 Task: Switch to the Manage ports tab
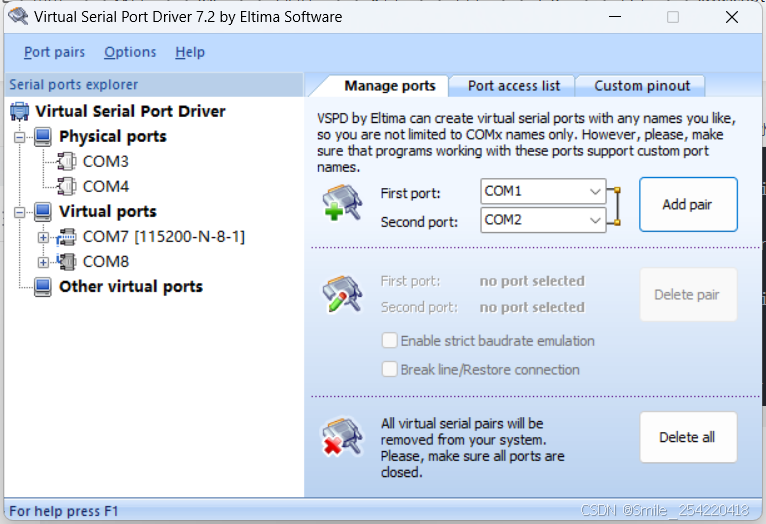coord(389,86)
